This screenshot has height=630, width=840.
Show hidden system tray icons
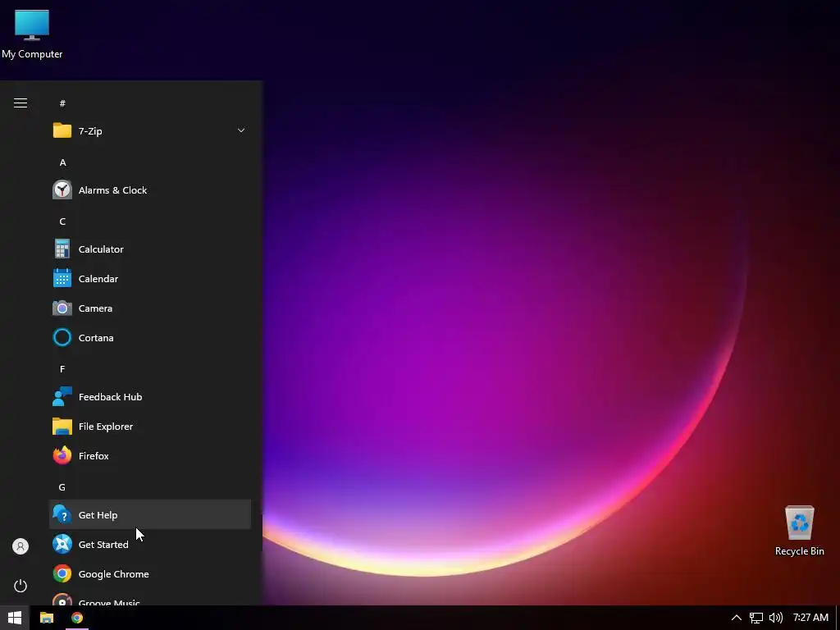tap(737, 618)
